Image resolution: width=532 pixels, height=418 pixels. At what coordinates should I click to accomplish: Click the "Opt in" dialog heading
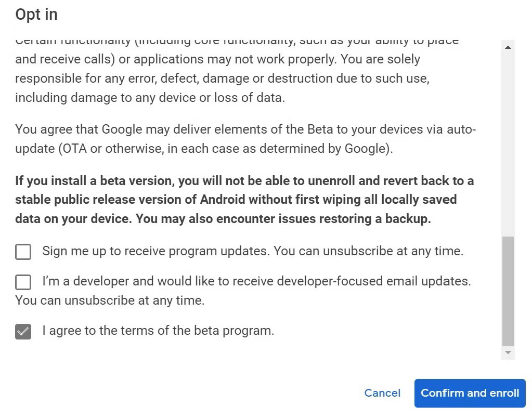36,15
